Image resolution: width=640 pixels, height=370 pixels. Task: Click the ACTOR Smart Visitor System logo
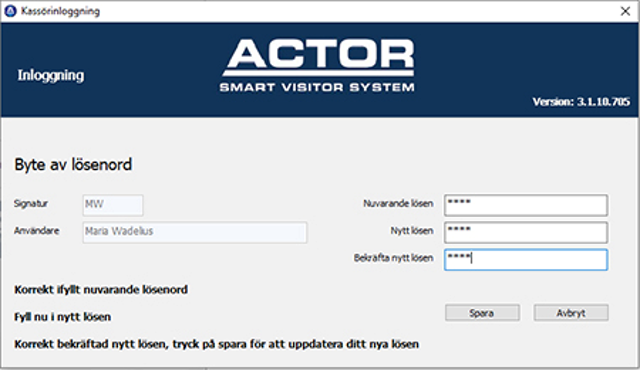pos(318,65)
